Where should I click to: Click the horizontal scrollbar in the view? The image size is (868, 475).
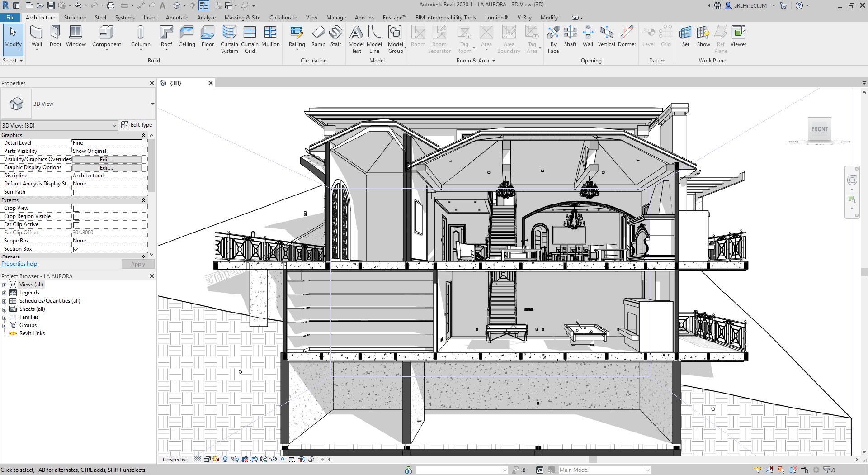[592, 459]
